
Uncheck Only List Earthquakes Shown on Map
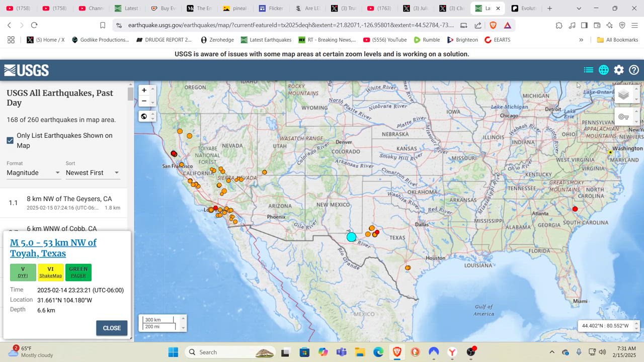tap(10, 140)
